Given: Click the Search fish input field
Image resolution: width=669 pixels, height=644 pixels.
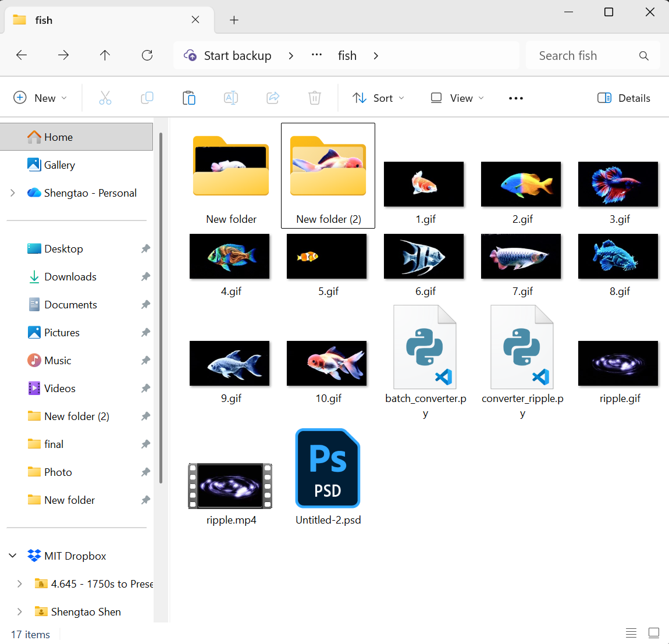Looking at the screenshot, I should point(585,55).
